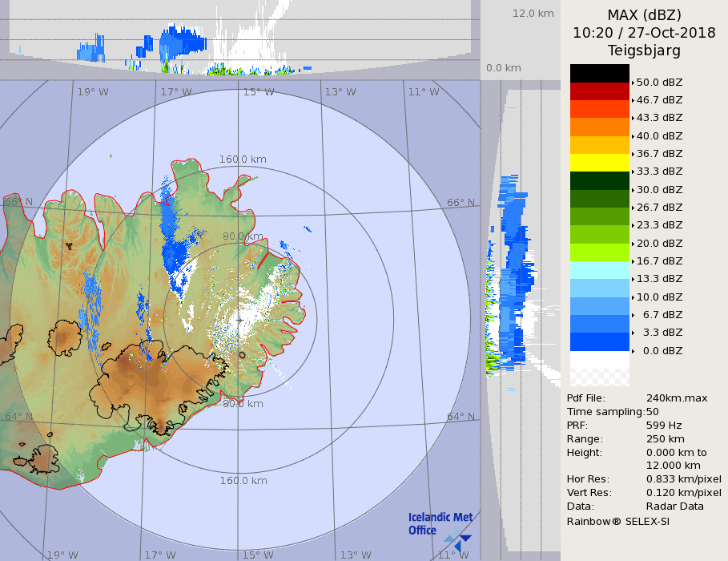Click the 12.0 km height label
This screenshot has height=561, width=728.
[x=533, y=14]
